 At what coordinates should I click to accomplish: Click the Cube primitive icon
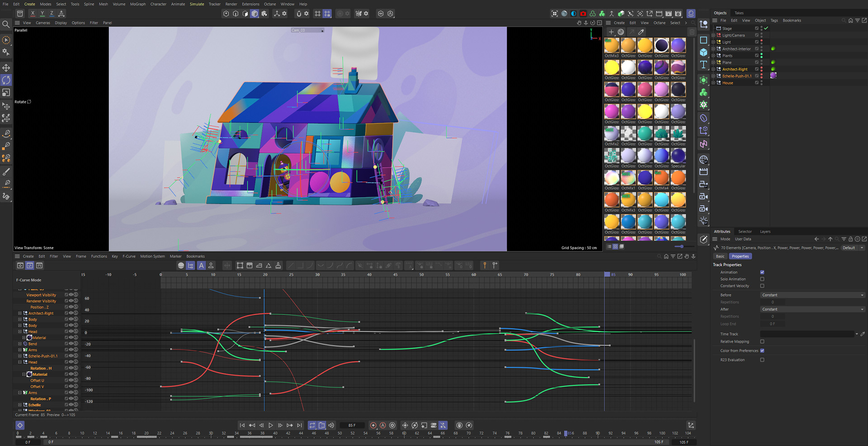pos(703,52)
